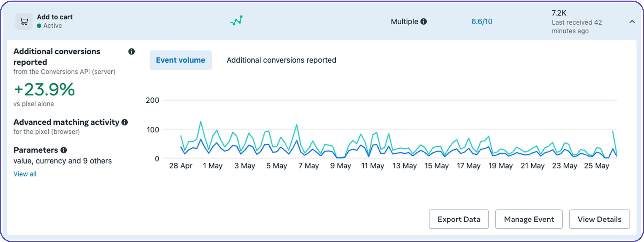Switch to Additional conversions reported tab
The width and height of the screenshot is (644, 242).
tap(281, 60)
